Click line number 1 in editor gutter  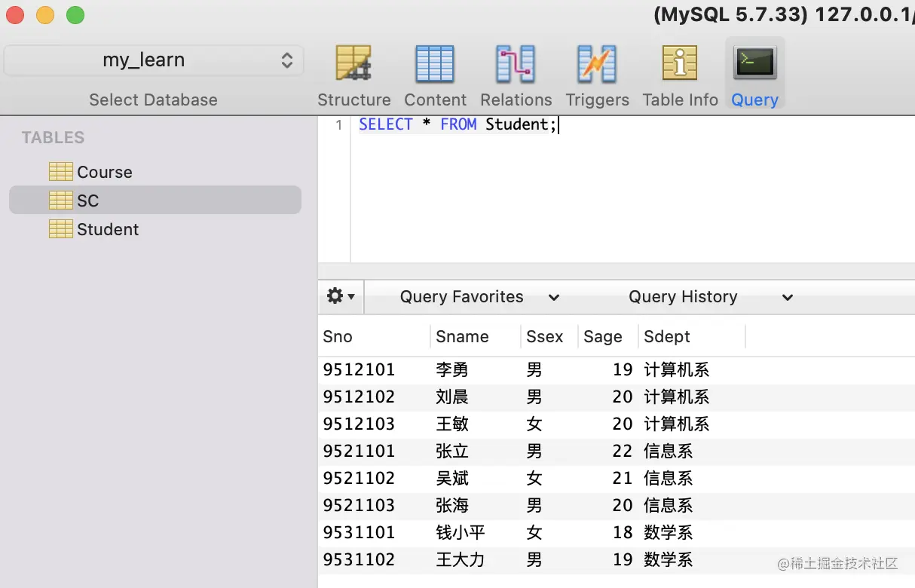click(x=339, y=124)
